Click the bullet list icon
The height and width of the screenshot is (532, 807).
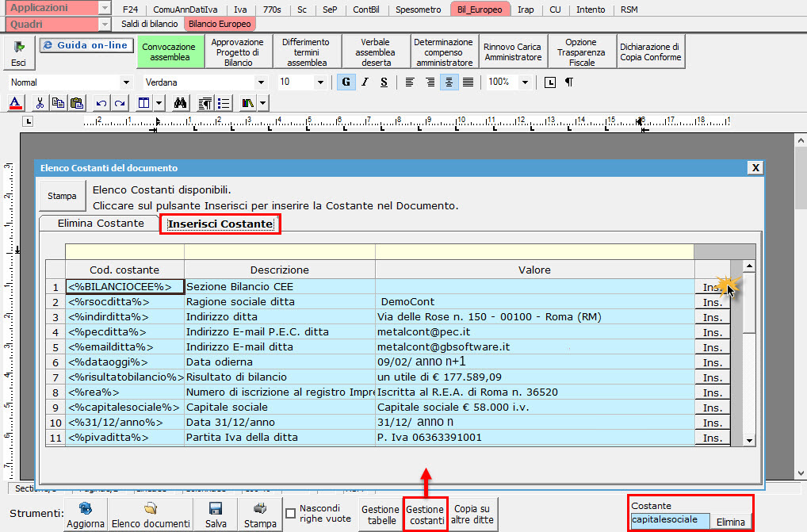(x=224, y=103)
